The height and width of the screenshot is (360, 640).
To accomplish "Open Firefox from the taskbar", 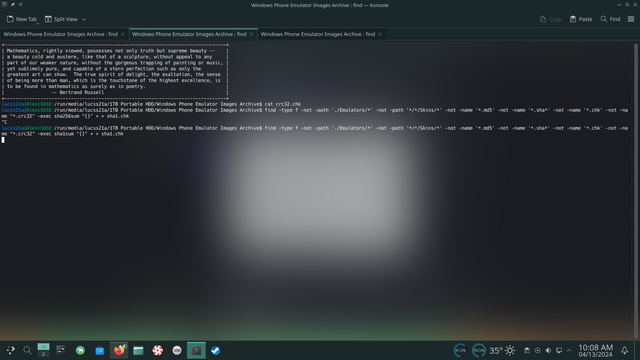I will 119,350.
